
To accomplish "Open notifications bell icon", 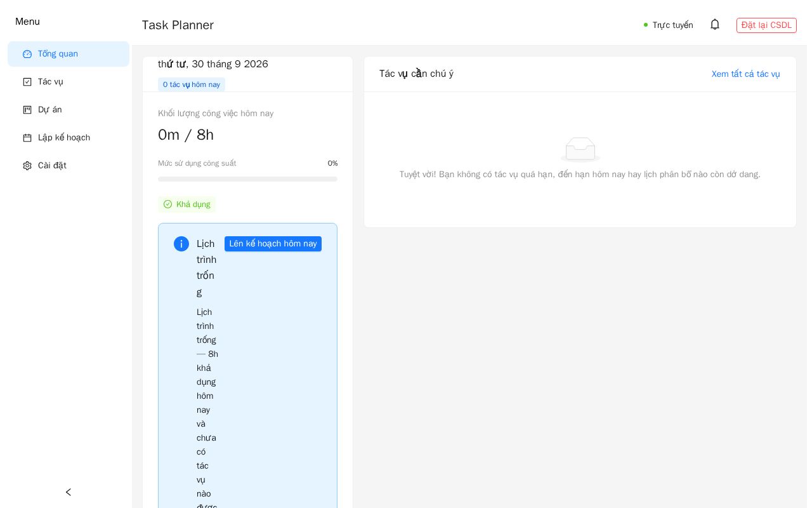I will (x=715, y=25).
